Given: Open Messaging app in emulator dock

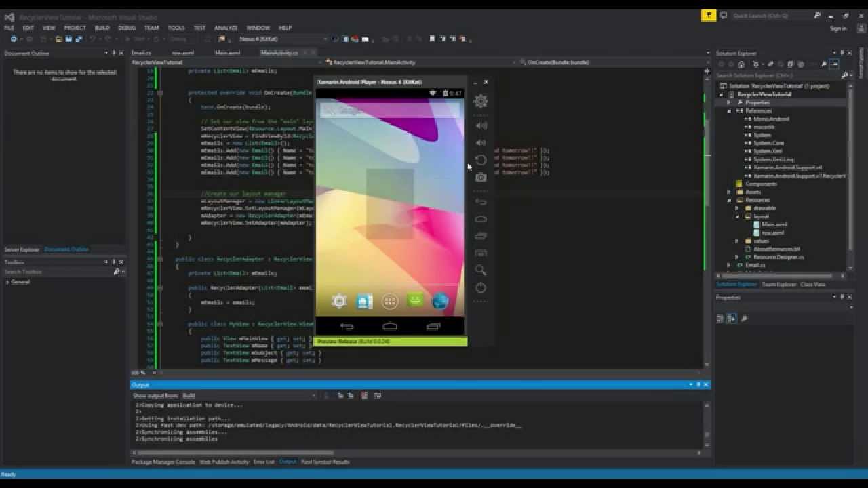Looking at the screenshot, I should point(415,300).
